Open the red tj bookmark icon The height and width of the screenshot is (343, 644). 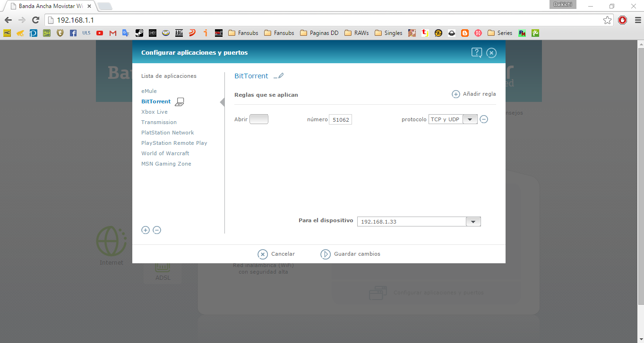(x=425, y=33)
